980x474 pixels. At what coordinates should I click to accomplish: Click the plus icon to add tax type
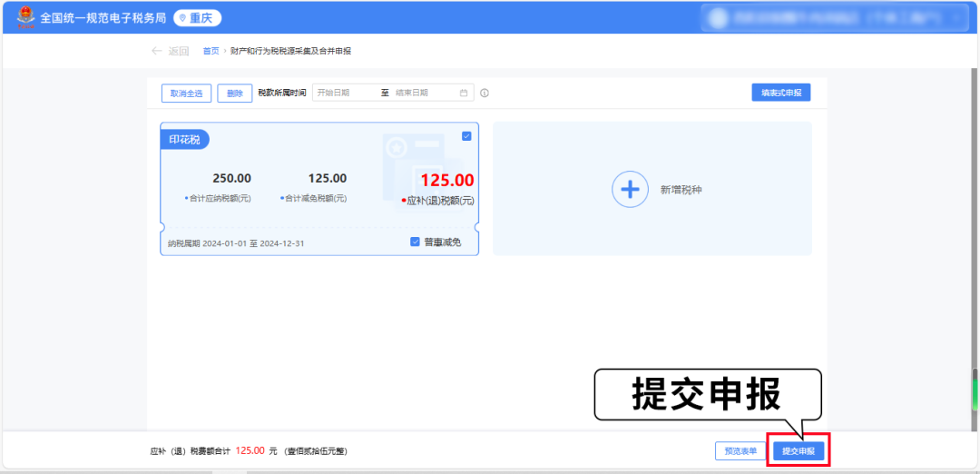(629, 189)
